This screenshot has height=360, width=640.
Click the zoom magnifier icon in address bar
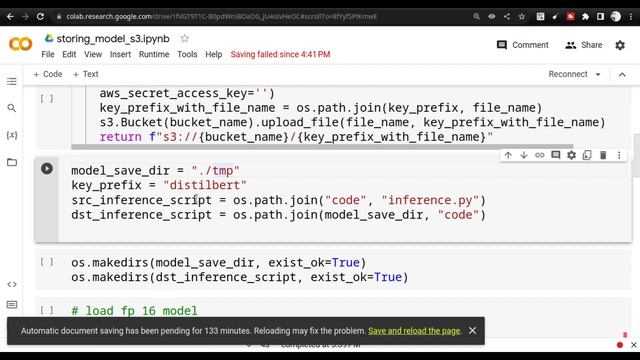[x=476, y=16]
